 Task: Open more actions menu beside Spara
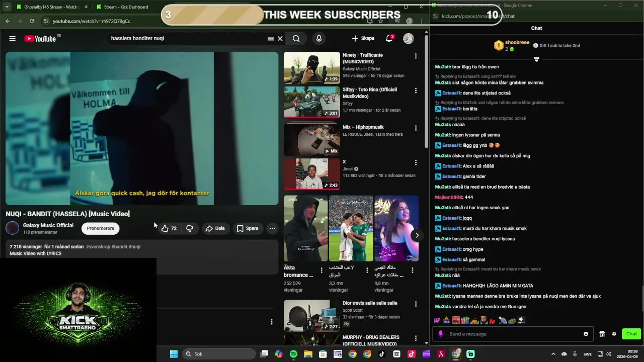click(x=272, y=228)
